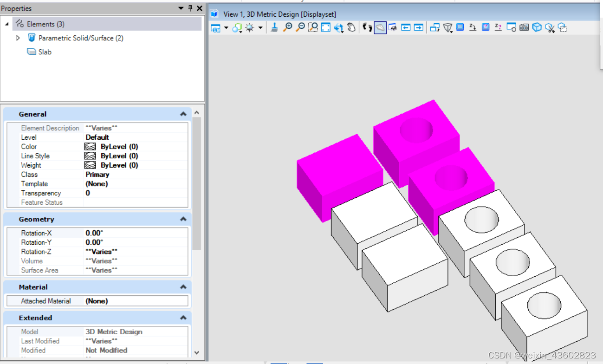This screenshot has height=364, width=603.
Task: Select the Walk footprints tool
Action: click(x=367, y=28)
